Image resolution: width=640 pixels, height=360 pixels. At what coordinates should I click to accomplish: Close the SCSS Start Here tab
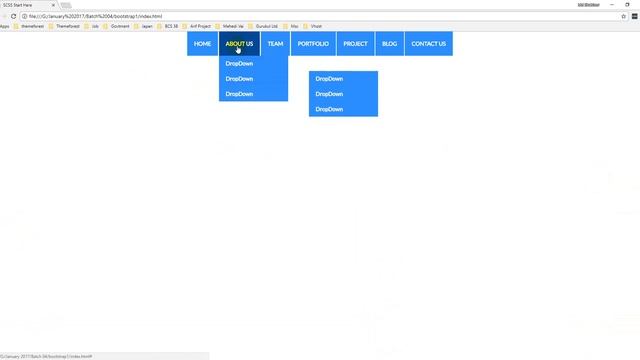click(53, 5)
